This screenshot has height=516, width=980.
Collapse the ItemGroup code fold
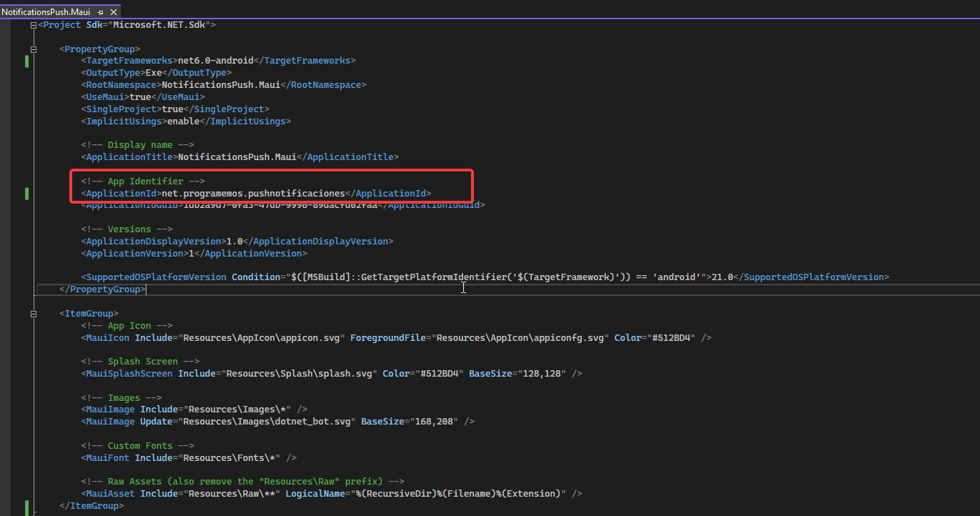[x=33, y=313]
